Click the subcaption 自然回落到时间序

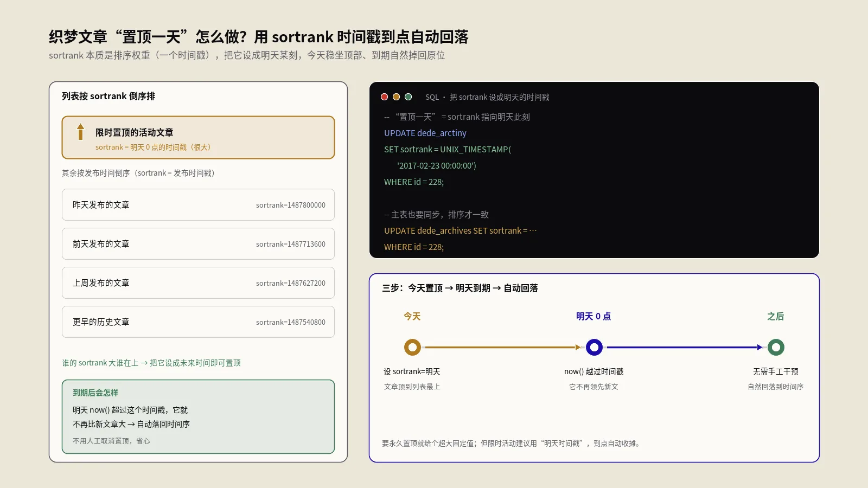[776, 387]
